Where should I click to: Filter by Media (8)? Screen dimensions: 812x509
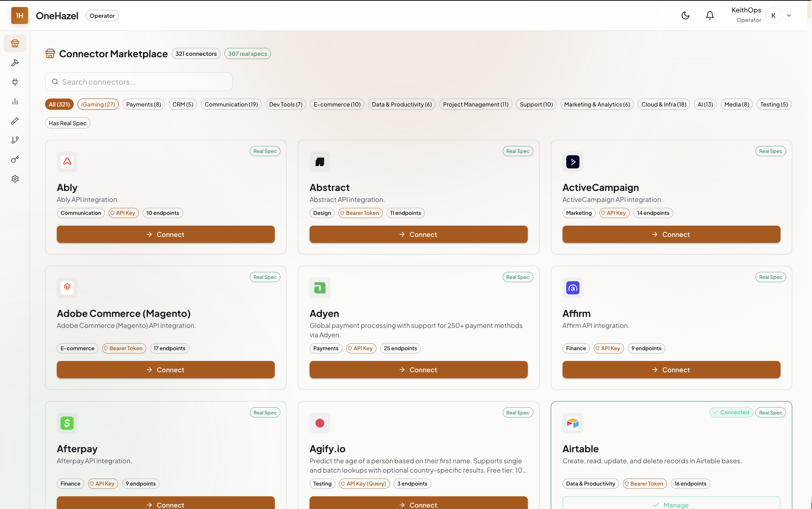pos(737,104)
